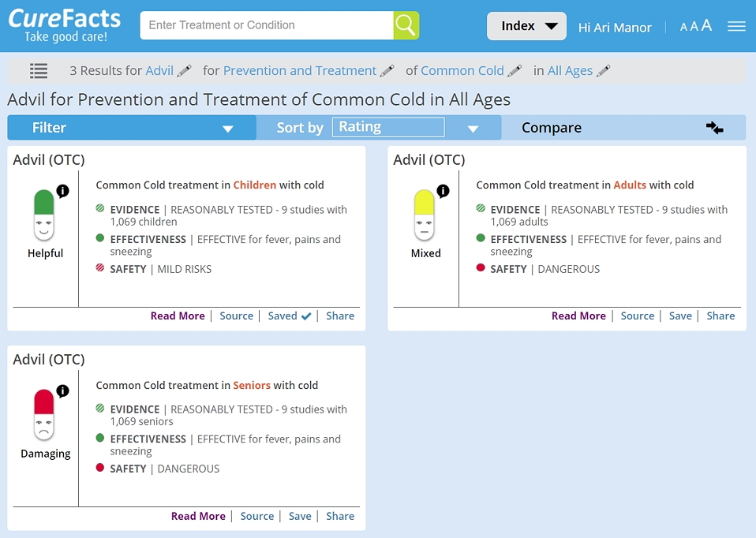Click the red word Adults
The height and width of the screenshot is (538, 756).
point(630,185)
